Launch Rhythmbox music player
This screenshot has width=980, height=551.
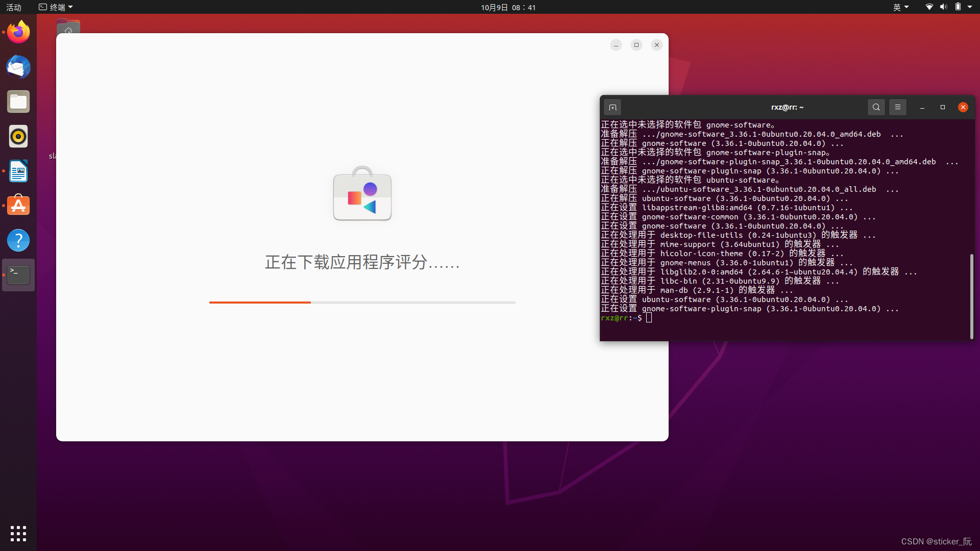click(18, 136)
